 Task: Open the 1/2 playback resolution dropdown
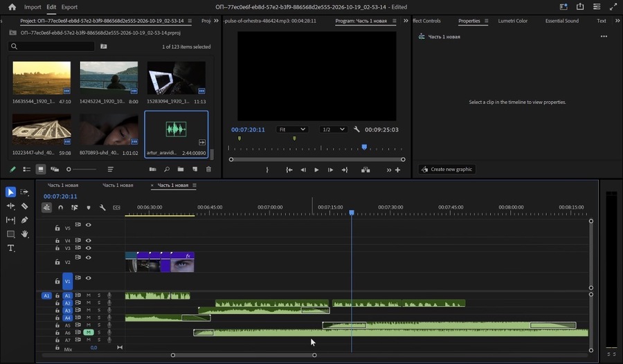point(334,129)
